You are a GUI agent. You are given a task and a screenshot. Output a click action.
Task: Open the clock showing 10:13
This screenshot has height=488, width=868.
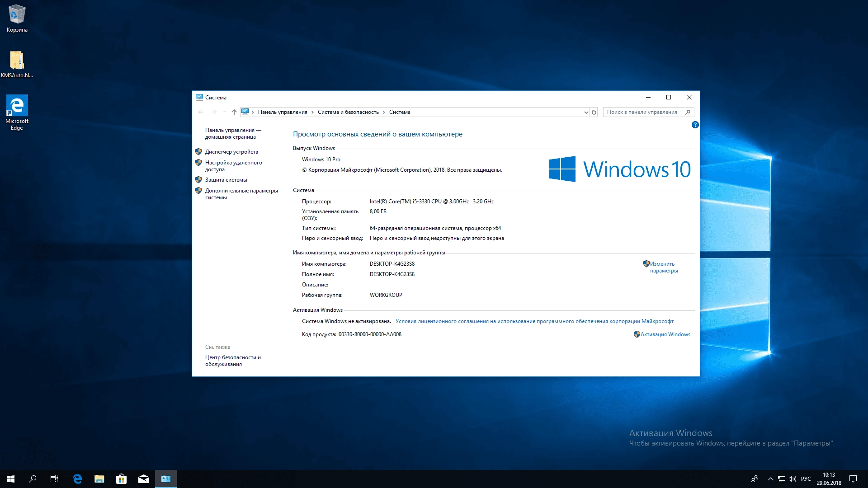coord(829,479)
